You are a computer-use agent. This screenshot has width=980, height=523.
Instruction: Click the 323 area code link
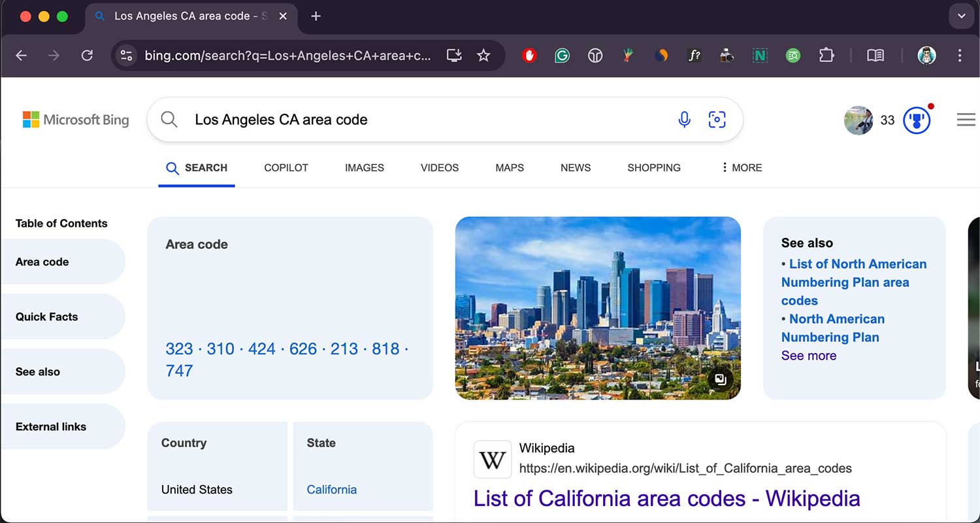(x=178, y=348)
